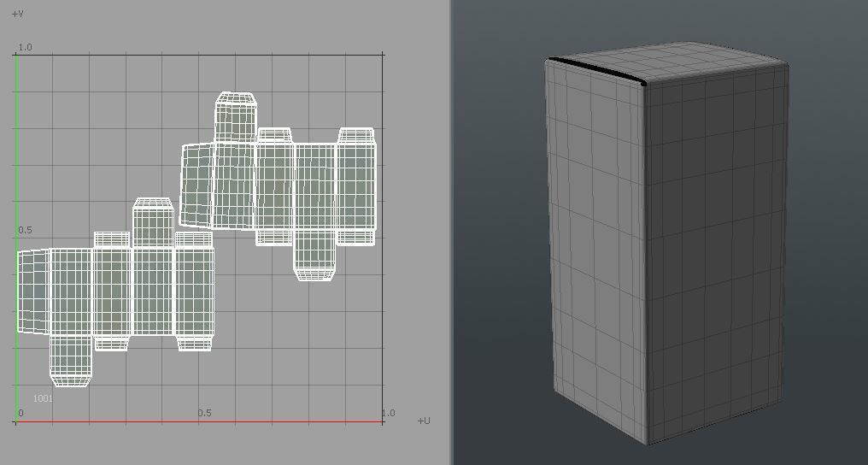Select the lower-left UV shell island

click(115, 291)
